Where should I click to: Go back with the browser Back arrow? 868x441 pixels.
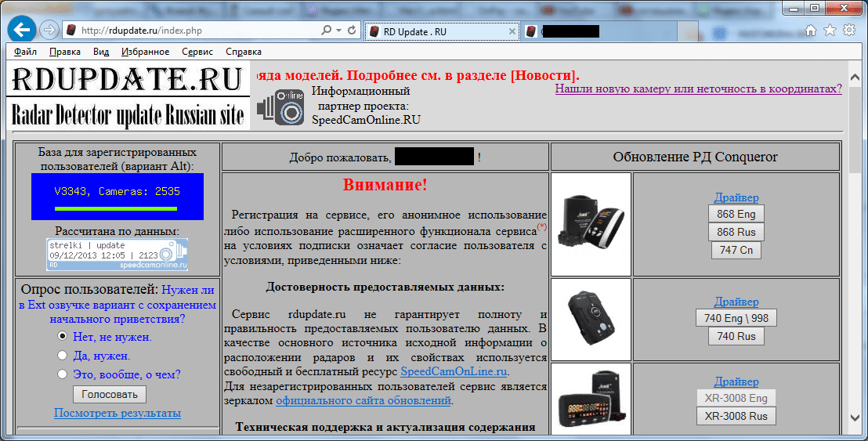pos(22,30)
